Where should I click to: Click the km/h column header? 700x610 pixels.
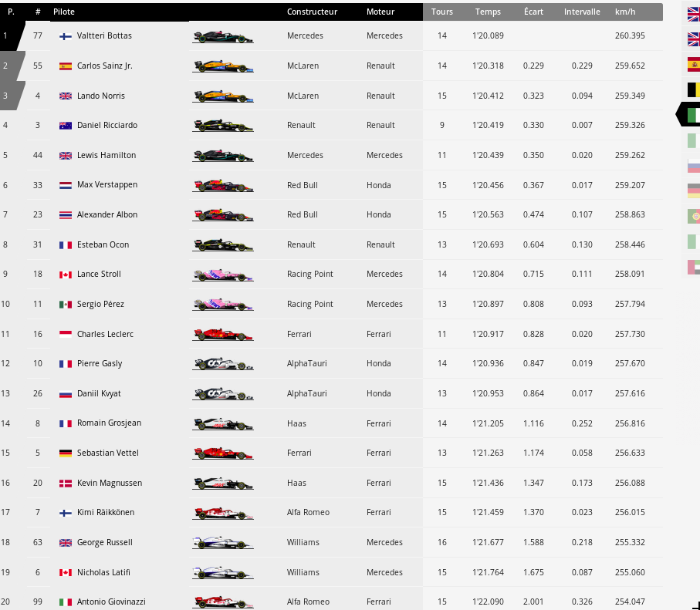click(x=625, y=12)
